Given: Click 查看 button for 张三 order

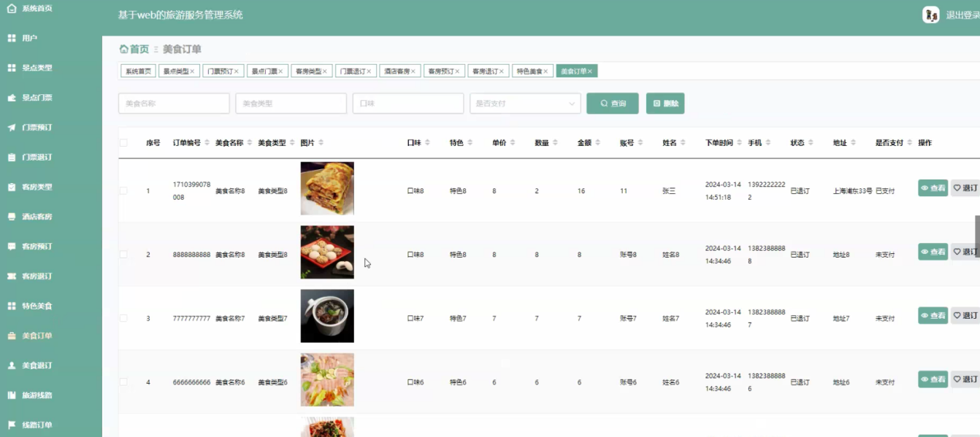Looking at the screenshot, I should pos(933,188).
